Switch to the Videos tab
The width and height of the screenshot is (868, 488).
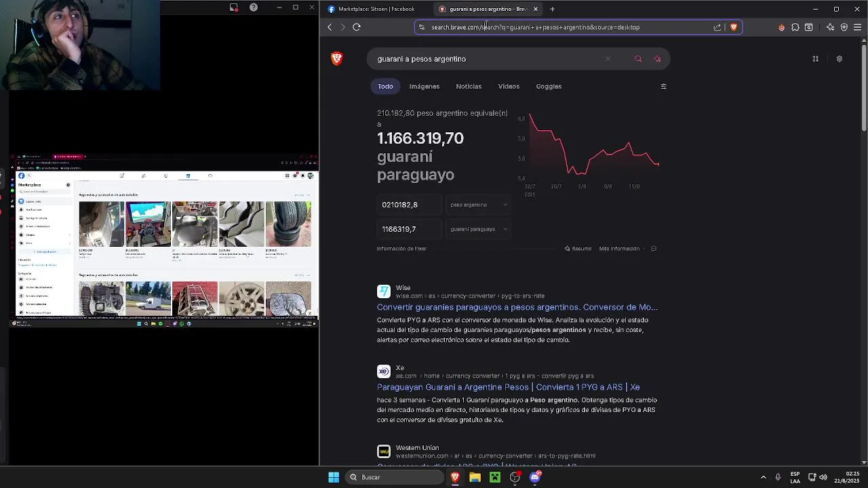(x=509, y=86)
